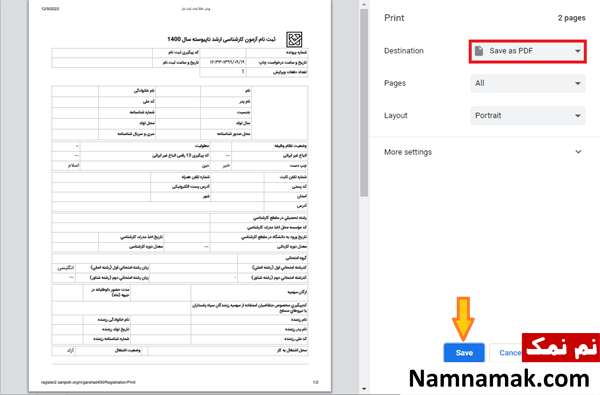Click the preview scrollbar down arrow
Viewport: 600px width, 395px height.
pyautogui.click(x=364, y=389)
